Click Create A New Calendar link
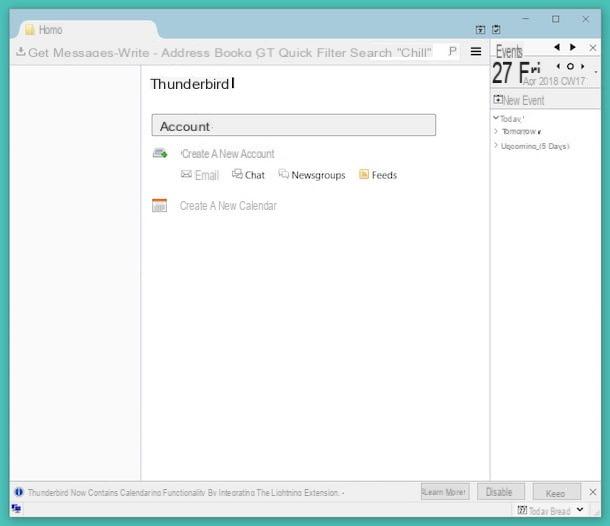This screenshot has height=526, width=610. pyautogui.click(x=228, y=205)
